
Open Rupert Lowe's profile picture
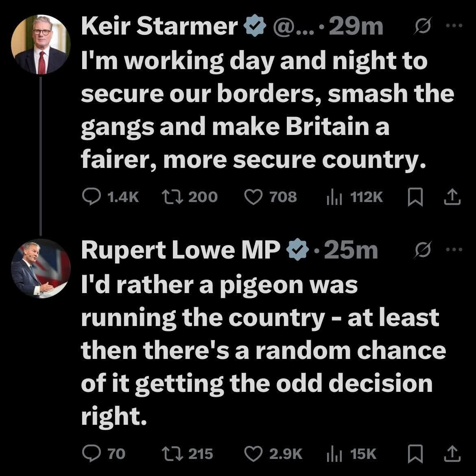point(40,269)
